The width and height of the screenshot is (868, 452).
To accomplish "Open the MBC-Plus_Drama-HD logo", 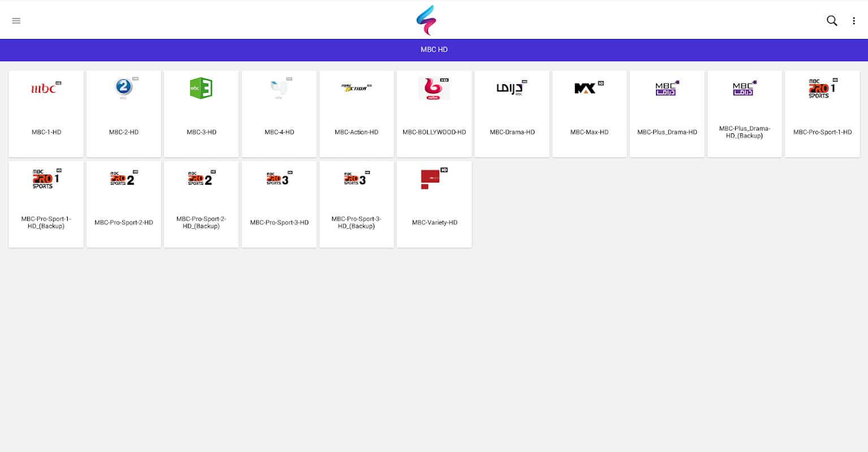I will pyautogui.click(x=667, y=88).
